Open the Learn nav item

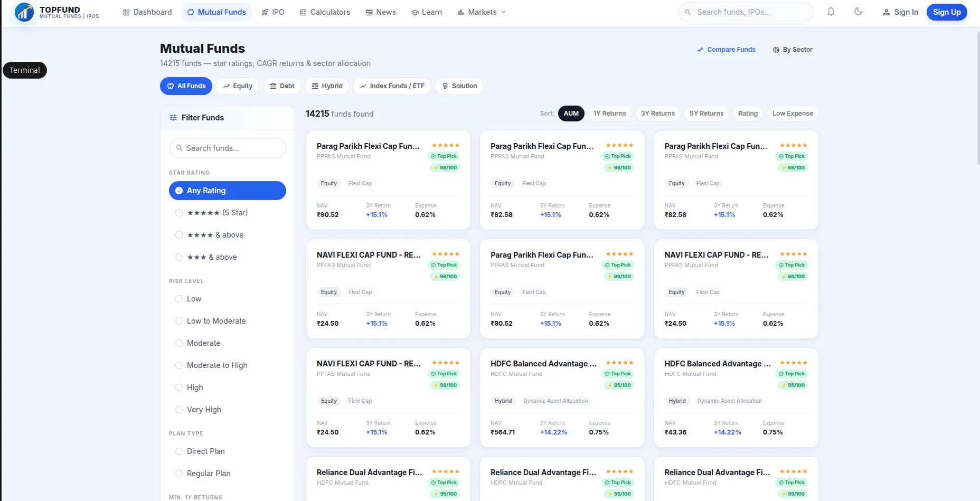(x=427, y=12)
